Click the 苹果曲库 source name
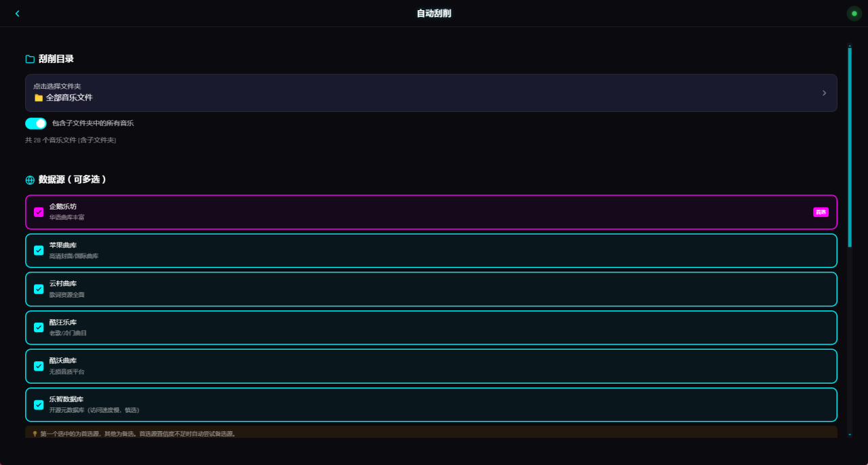The height and width of the screenshot is (465, 868). click(63, 245)
